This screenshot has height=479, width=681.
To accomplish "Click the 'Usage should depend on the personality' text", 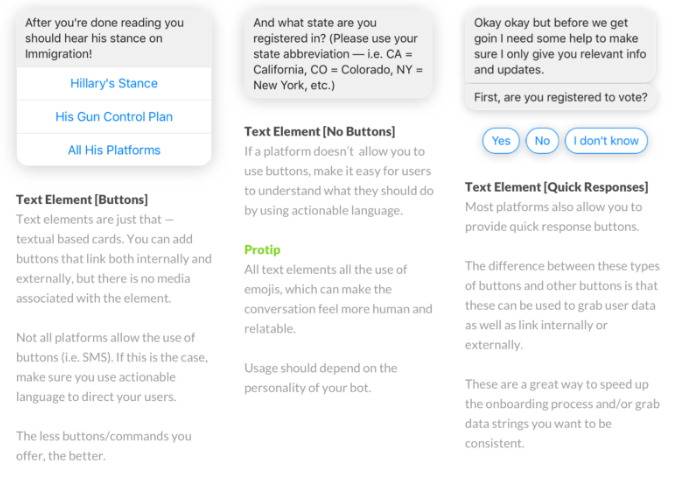I will click(321, 378).
